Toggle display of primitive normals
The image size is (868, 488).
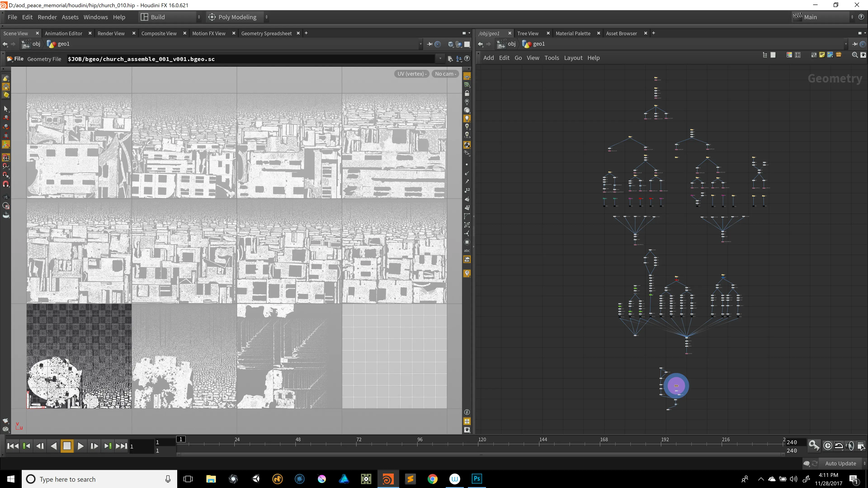pos(467,199)
